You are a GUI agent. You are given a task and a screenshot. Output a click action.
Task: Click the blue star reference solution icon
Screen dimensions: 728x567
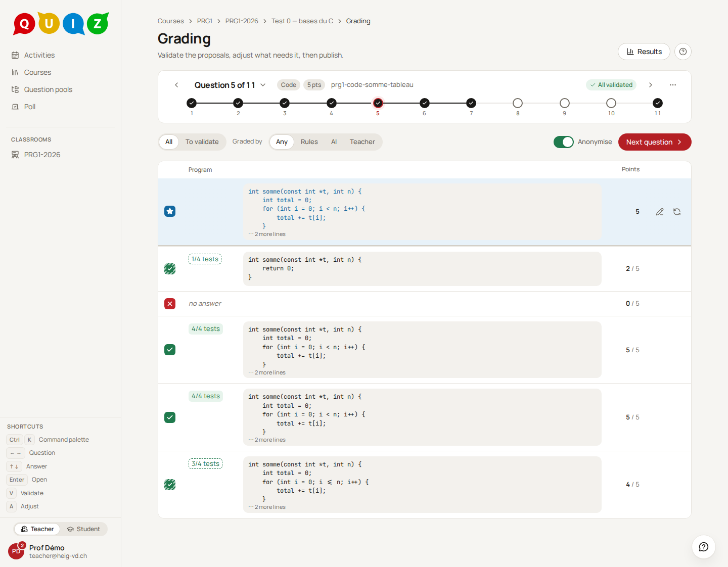pos(170,211)
